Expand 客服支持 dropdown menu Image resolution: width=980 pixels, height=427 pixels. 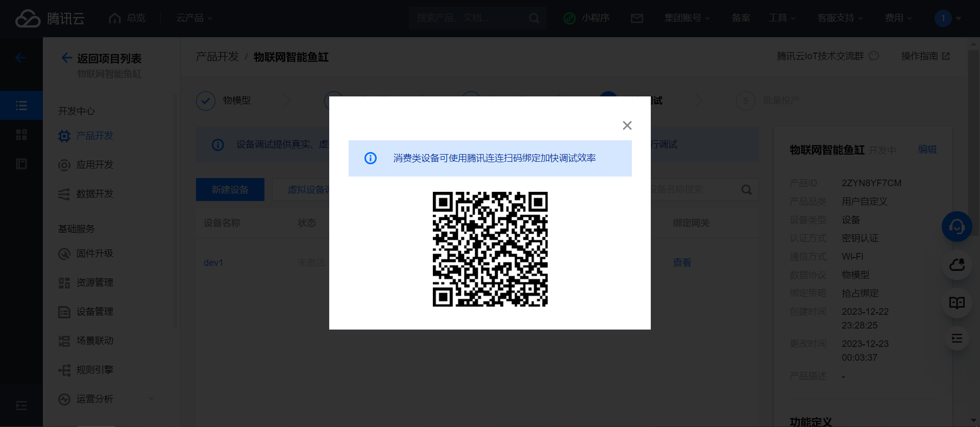pyautogui.click(x=840, y=18)
